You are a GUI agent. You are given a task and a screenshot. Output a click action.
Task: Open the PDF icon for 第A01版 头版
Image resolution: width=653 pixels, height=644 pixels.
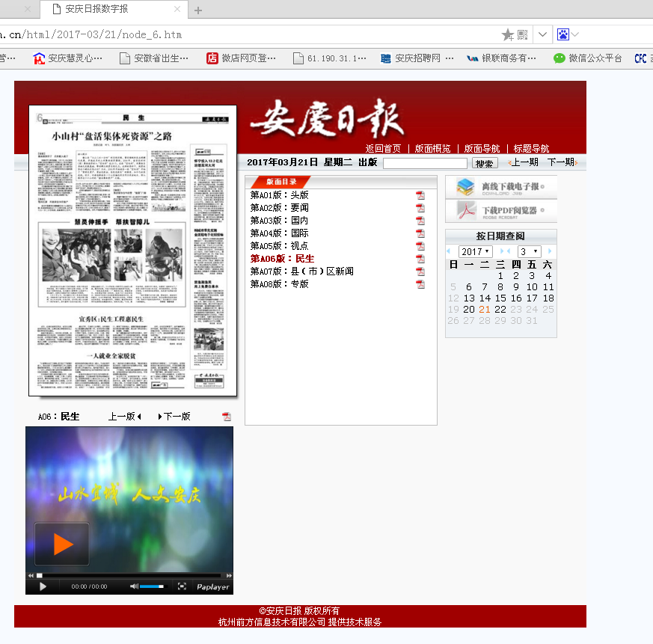pyautogui.click(x=420, y=195)
